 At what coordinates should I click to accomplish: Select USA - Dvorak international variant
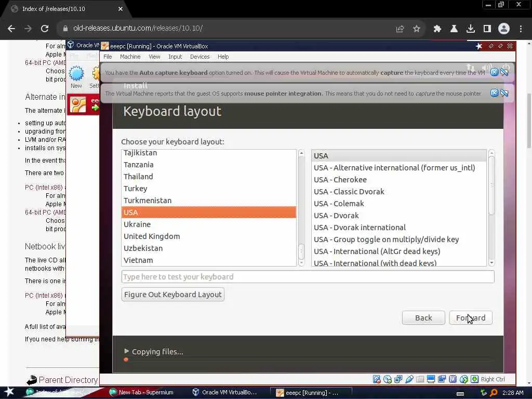[399, 228]
